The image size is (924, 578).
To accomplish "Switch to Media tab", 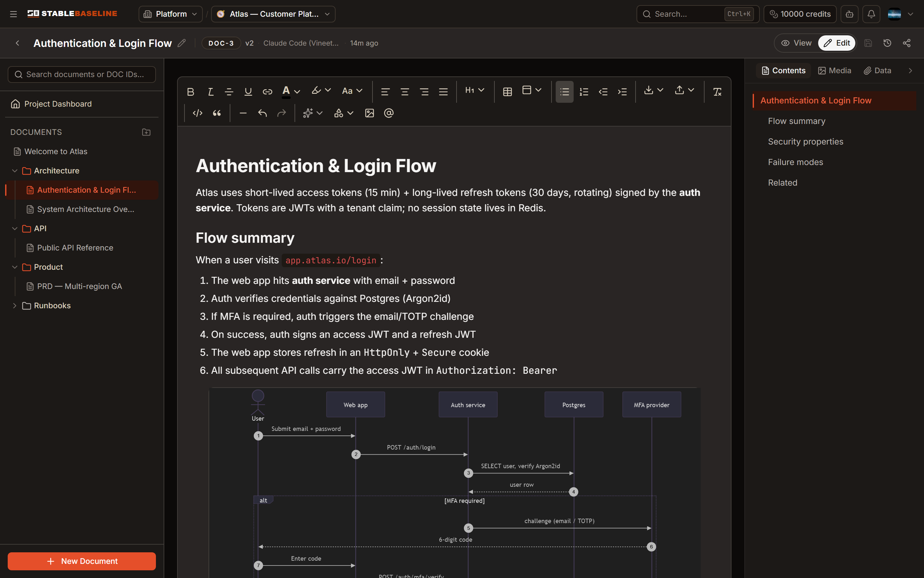I will (835, 71).
